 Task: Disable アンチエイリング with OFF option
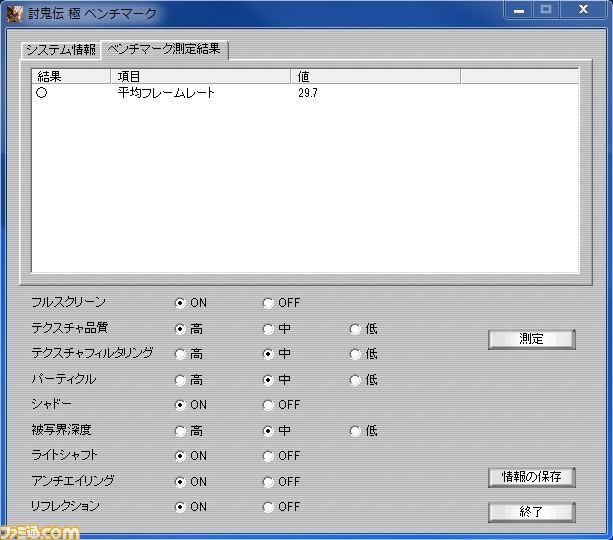pyautogui.click(x=268, y=482)
